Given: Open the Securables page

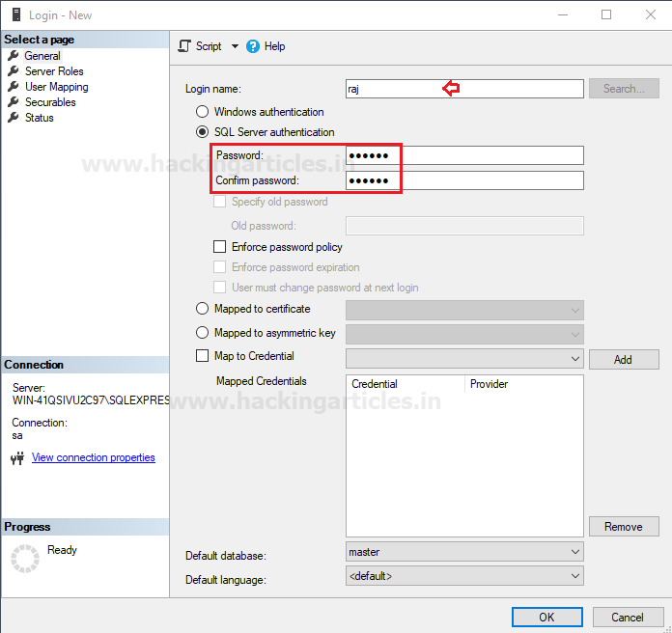Looking at the screenshot, I should click(50, 102).
